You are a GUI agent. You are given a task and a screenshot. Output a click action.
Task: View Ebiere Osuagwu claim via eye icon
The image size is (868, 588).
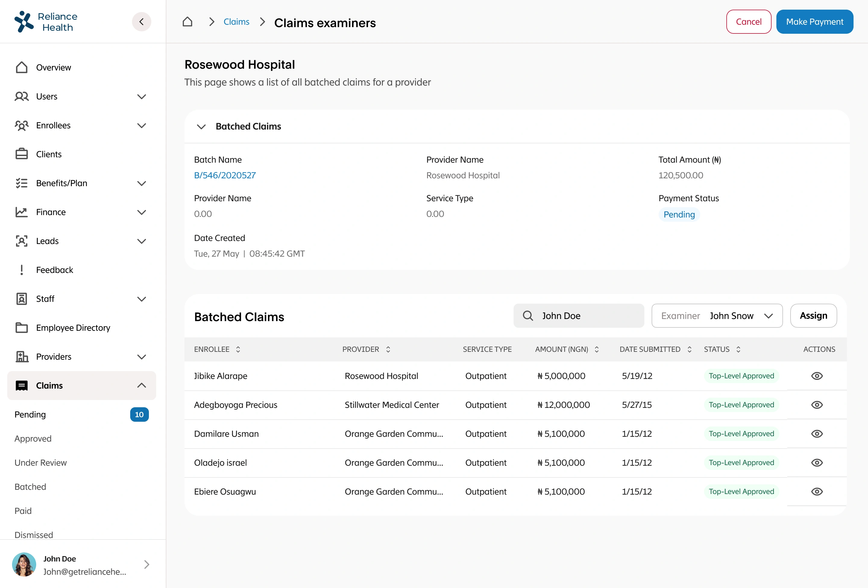point(816,492)
